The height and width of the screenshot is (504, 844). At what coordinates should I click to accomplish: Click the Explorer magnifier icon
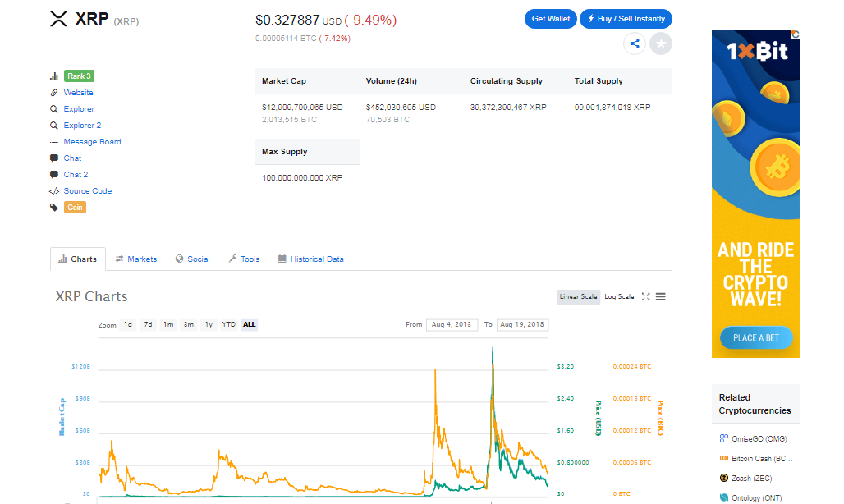coord(54,109)
